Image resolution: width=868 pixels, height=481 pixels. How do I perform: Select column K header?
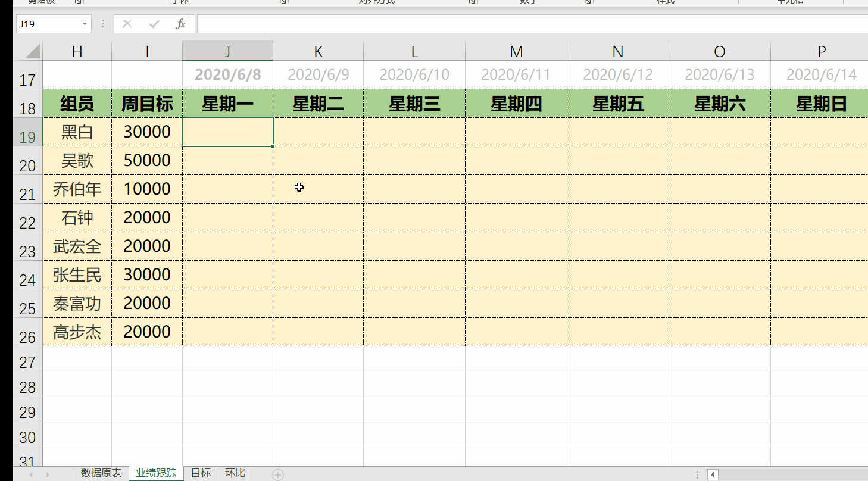[x=318, y=52]
